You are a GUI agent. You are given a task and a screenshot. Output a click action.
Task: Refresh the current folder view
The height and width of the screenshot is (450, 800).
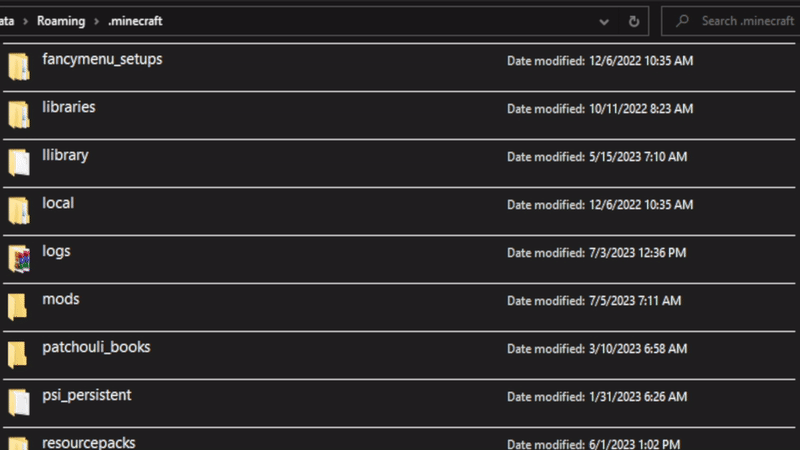click(633, 21)
